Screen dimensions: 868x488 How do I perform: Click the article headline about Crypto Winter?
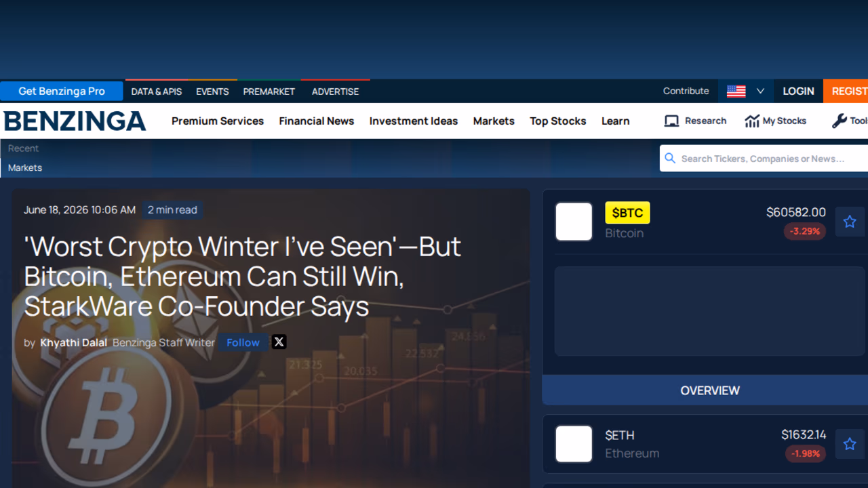tap(242, 277)
